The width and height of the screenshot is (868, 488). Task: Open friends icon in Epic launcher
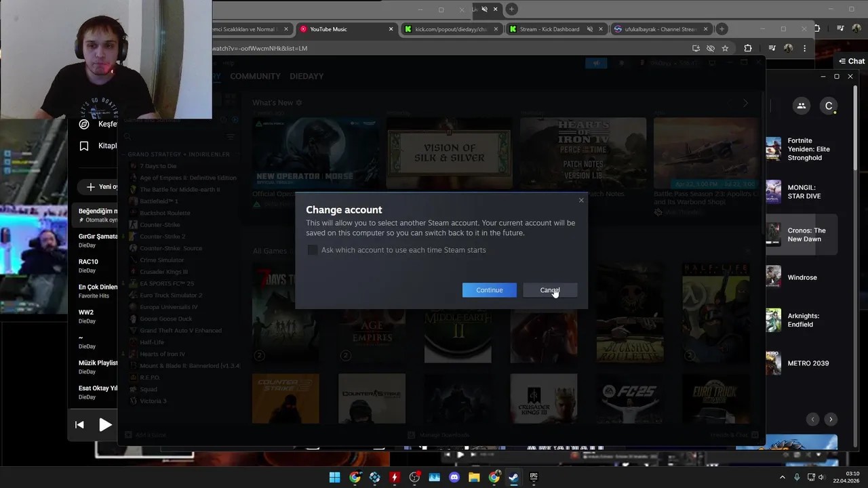[801, 106]
